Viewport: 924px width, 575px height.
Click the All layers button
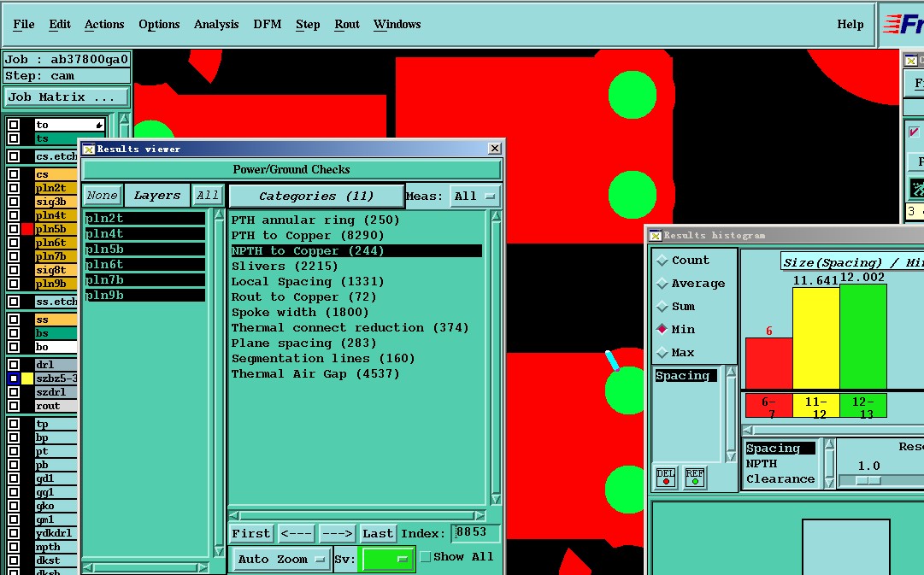[208, 196]
